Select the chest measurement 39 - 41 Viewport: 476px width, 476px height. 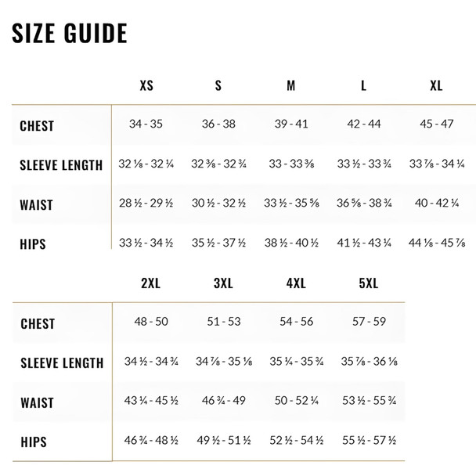[x=291, y=124]
